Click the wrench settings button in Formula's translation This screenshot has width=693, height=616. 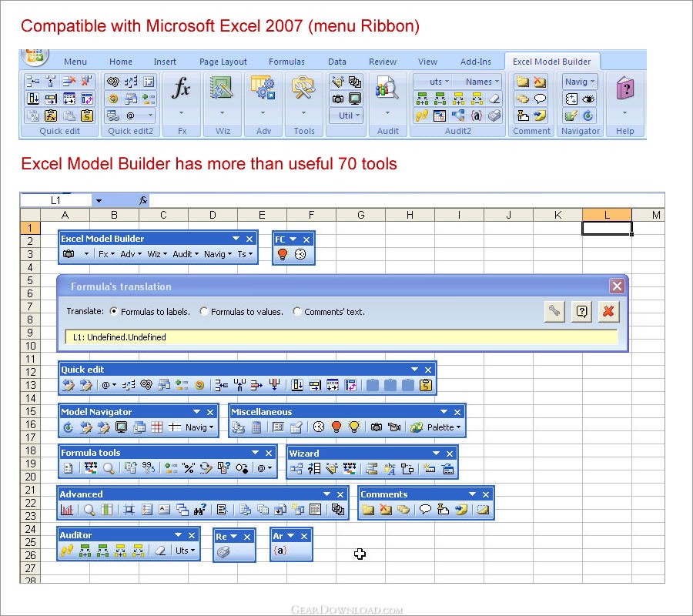click(x=554, y=312)
